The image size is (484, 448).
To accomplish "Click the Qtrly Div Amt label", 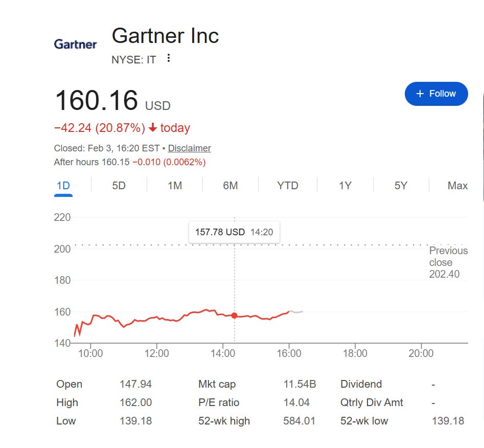I will click(372, 402).
